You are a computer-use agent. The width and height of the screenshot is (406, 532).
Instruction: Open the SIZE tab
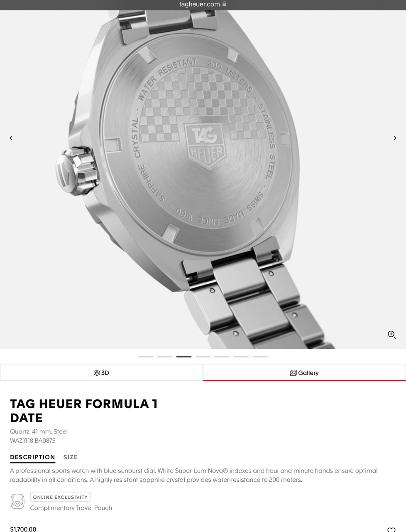pos(71,457)
